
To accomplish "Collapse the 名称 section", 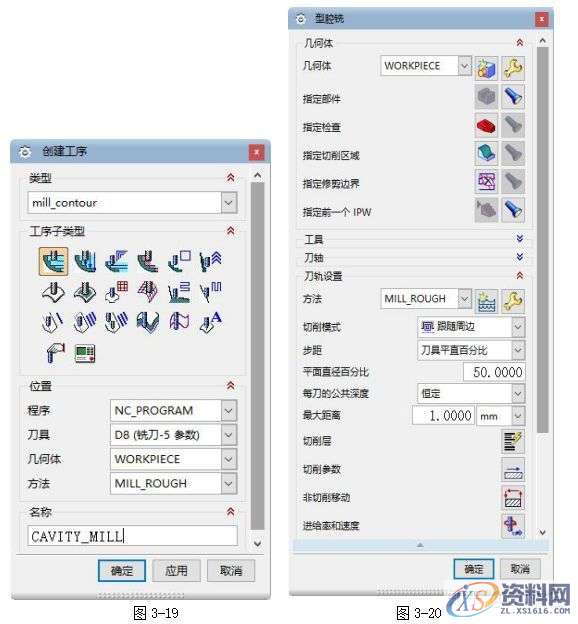I will [230, 512].
